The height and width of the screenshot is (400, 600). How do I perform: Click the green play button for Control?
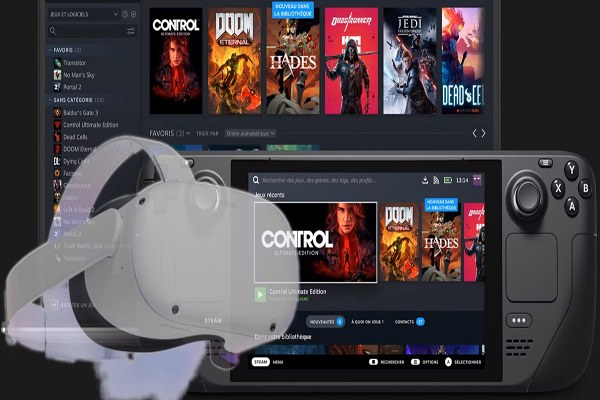tap(260, 295)
